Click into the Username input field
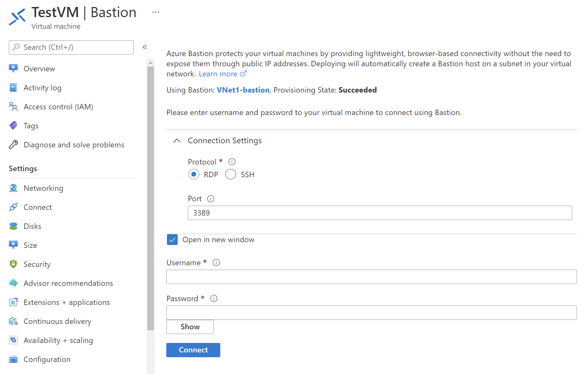This screenshot has height=374, width=588. (371, 277)
